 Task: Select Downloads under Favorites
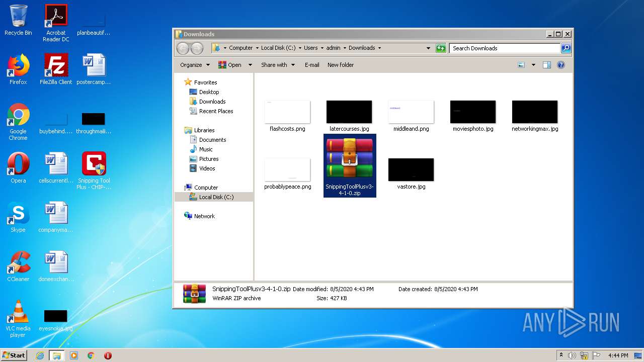point(212,102)
